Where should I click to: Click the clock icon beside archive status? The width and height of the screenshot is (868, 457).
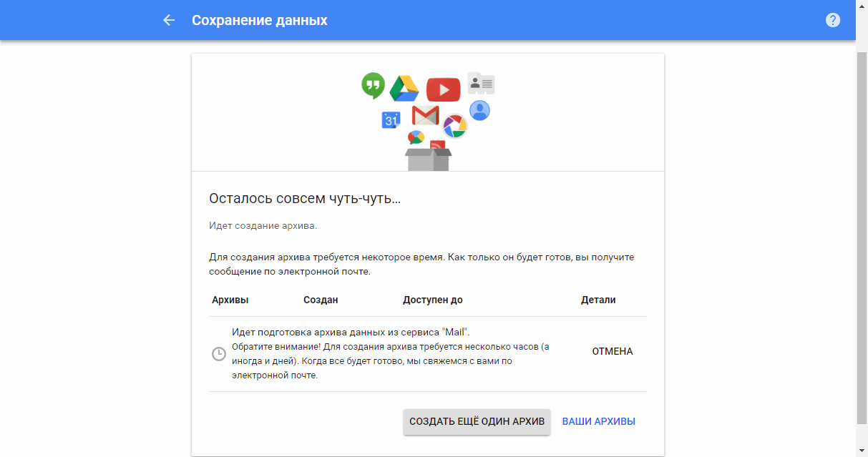(219, 354)
